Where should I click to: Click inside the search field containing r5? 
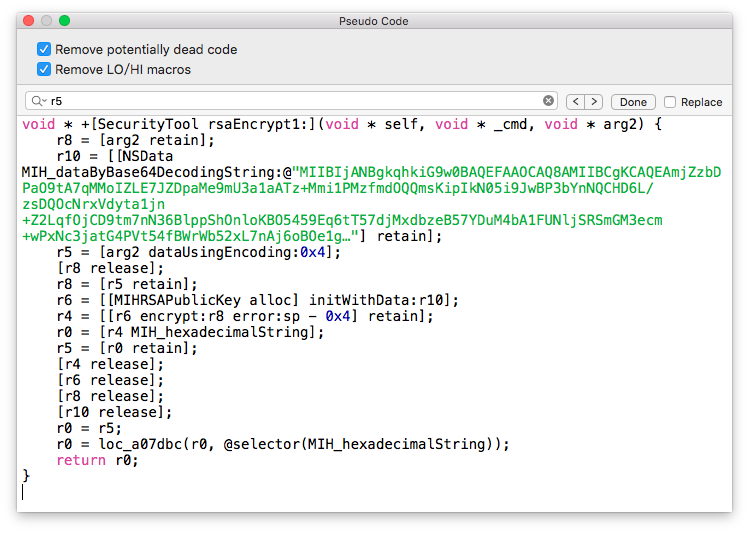tap(290, 101)
